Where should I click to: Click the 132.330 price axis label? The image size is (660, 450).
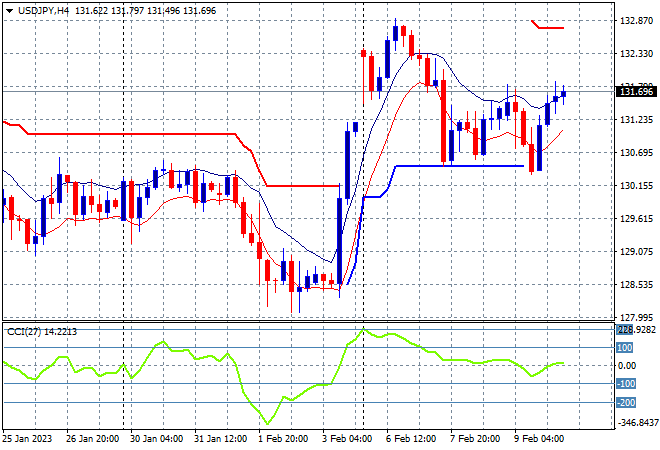(x=636, y=53)
